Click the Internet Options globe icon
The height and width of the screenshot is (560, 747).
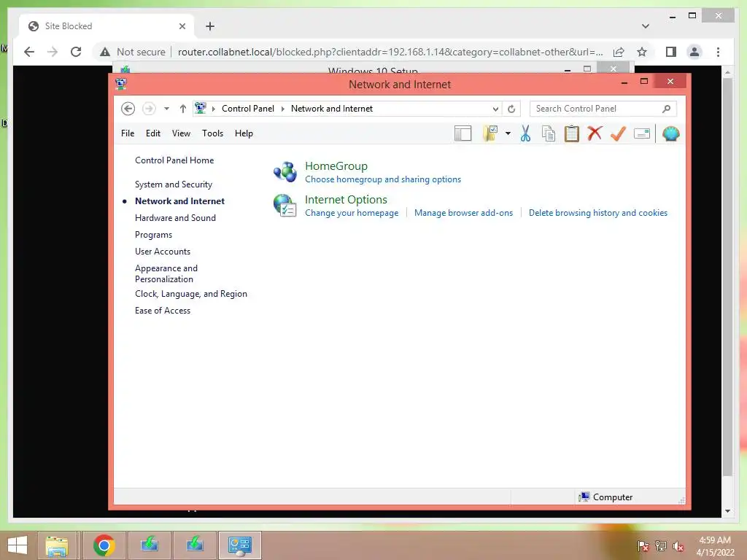click(285, 205)
